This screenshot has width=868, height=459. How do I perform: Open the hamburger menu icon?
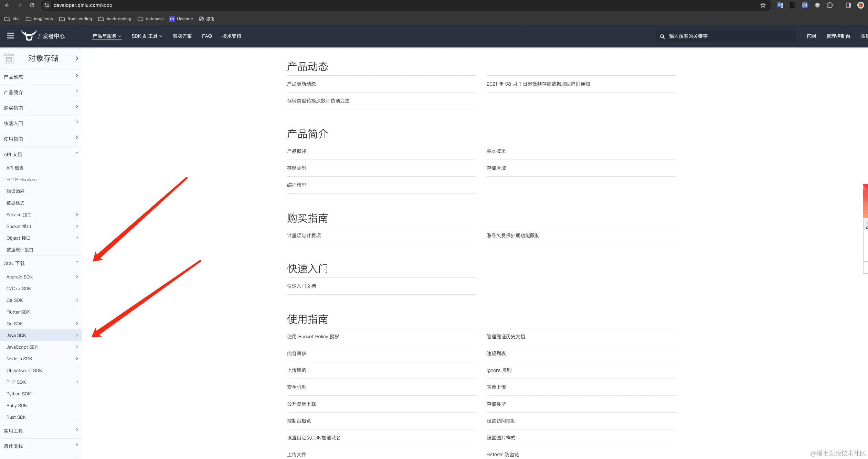point(10,36)
